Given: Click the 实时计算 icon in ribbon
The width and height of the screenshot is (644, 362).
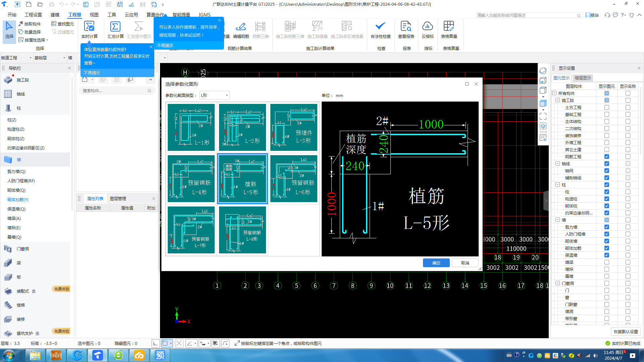Looking at the screenshot, I should coord(89,26).
